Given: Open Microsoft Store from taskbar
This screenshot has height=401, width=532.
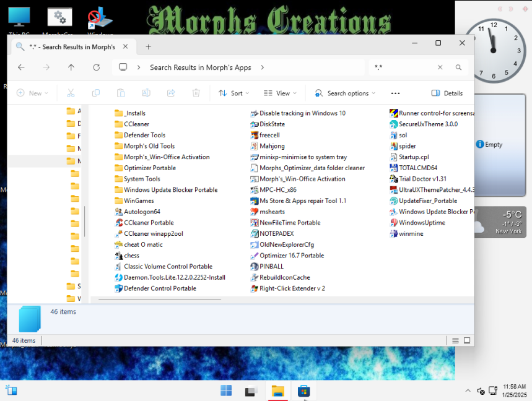Looking at the screenshot, I should (303, 391).
